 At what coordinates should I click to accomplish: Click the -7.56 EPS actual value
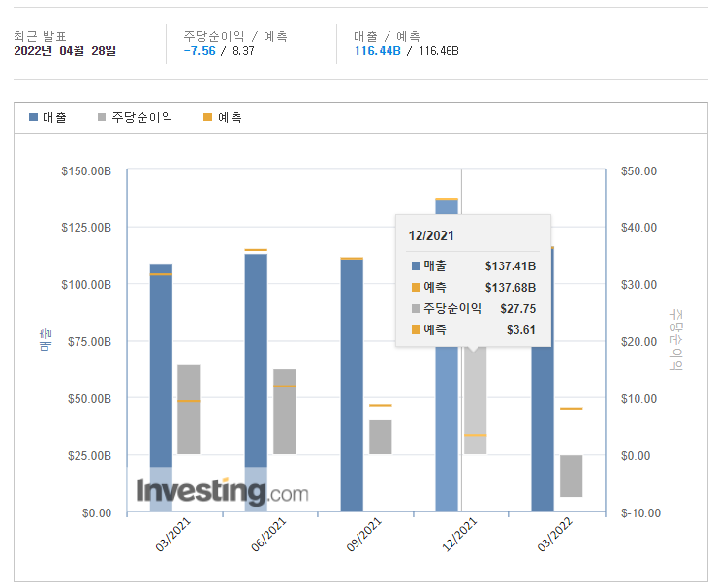[x=199, y=50]
